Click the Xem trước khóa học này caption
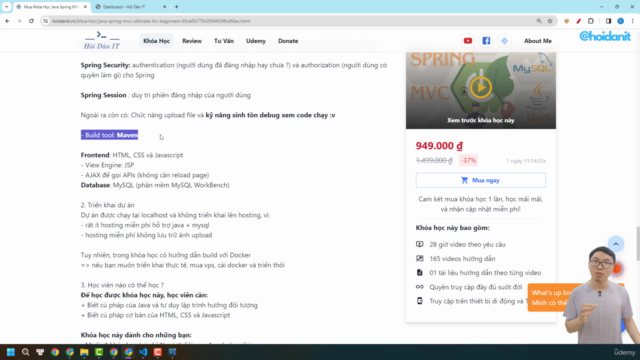640x360 pixels. [480, 120]
